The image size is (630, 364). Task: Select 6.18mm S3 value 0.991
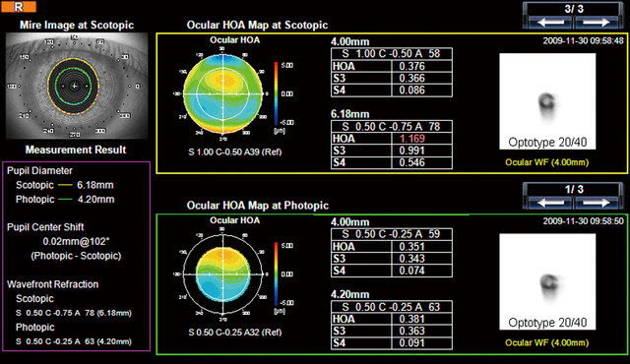[x=411, y=151]
